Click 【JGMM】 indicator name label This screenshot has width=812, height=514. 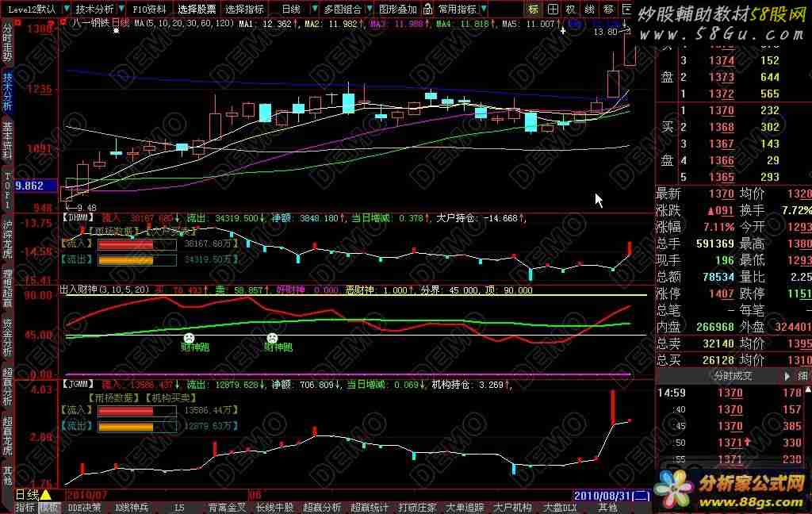pos(79,385)
